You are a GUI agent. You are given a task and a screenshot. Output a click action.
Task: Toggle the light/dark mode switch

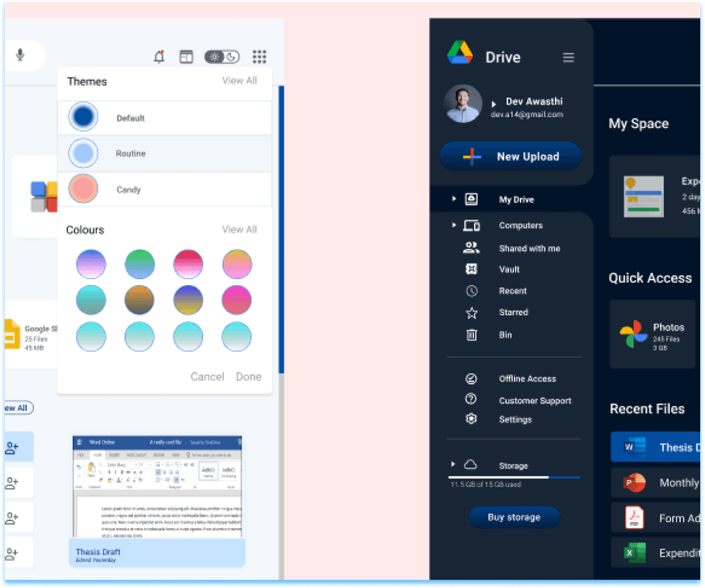[x=222, y=56]
